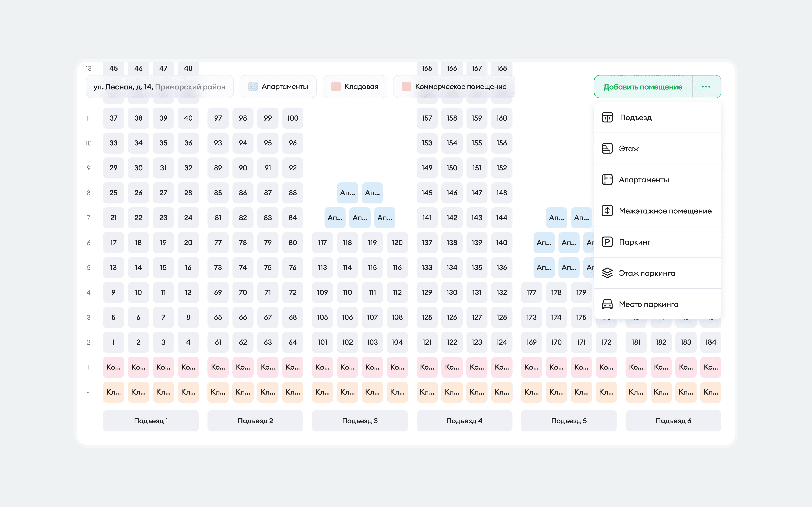This screenshot has width=812, height=507.
Task: Click the pink Коммерческое помещение swatch
Action: coord(406,87)
